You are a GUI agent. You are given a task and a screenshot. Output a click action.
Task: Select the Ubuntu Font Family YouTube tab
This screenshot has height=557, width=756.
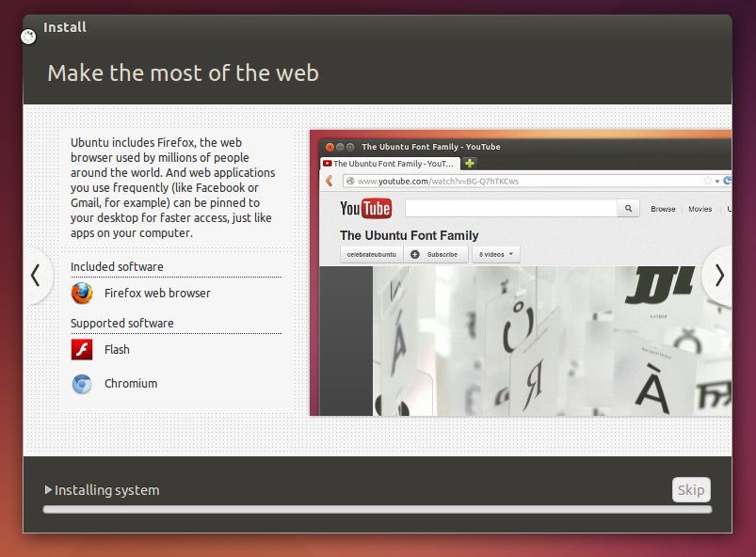(x=390, y=164)
